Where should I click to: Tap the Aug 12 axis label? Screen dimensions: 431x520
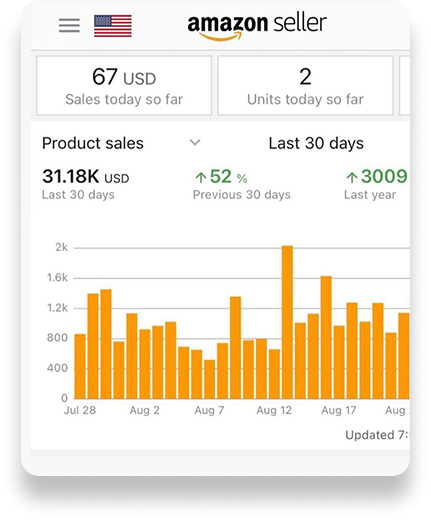pyautogui.click(x=274, y=410)
